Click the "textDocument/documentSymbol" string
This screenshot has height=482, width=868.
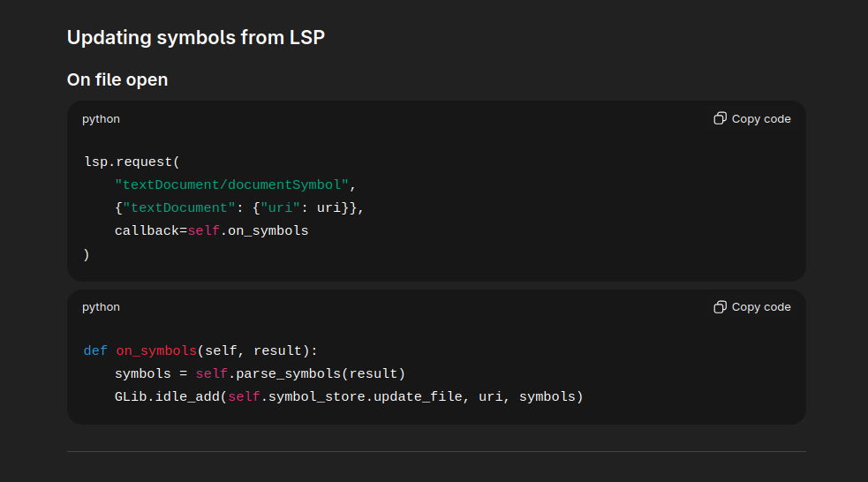[234, 185]
